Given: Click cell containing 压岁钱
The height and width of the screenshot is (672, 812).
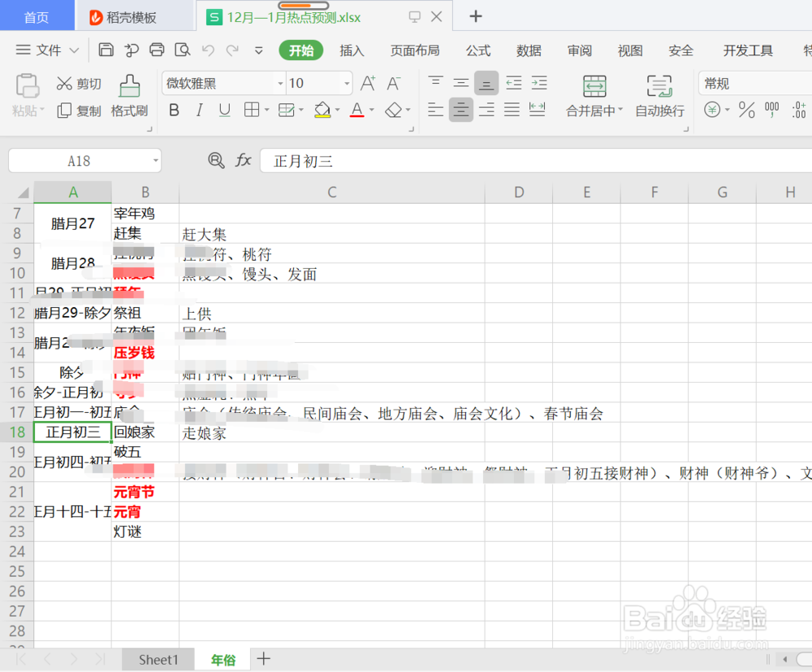Looking at the screenshot, I should point(145,353).
